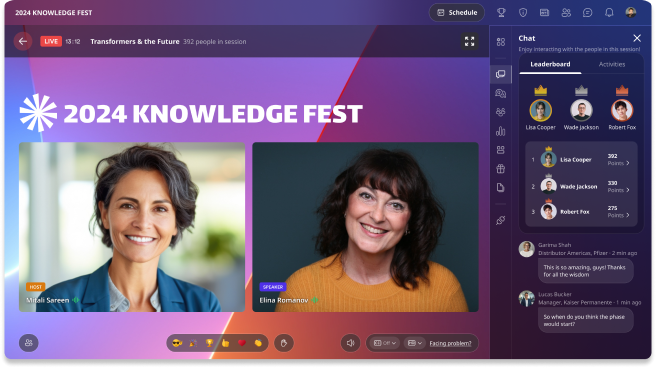Enter fullscreen for the session video

click(469, 41)
